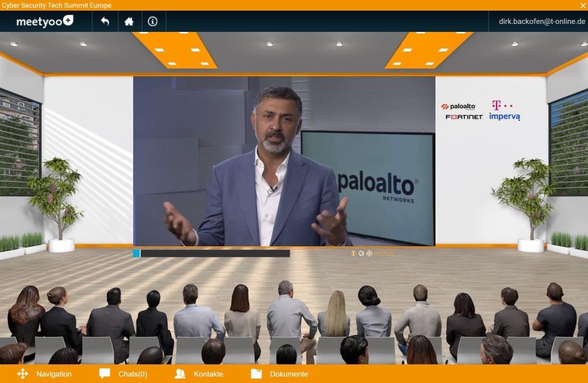The width and height of the screenshot is (588, 383).
Task: Click the Dokumente folder icon
Action: point(256,374)
